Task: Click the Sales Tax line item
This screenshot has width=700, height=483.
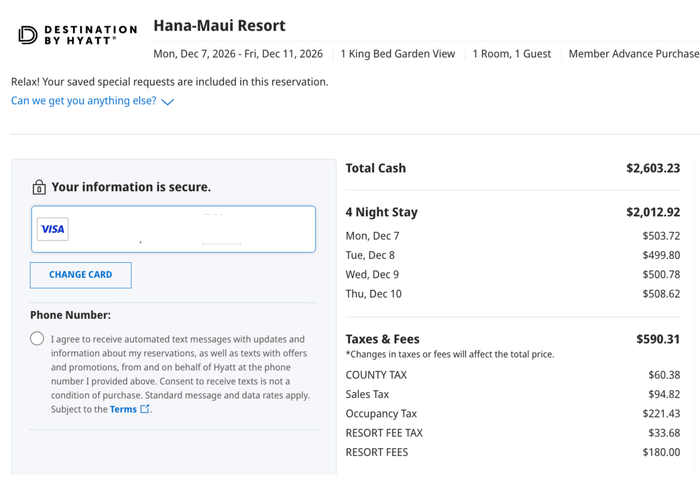Action: (512, 394)
